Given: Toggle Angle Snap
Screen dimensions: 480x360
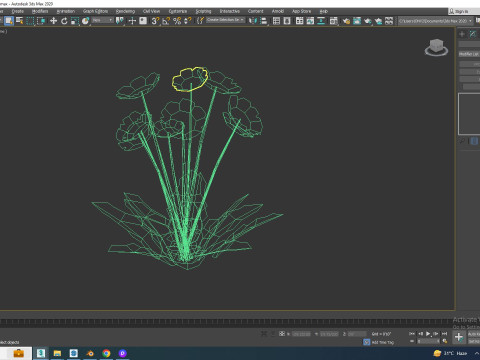Looking at the screenshot, I should pyautogui.click(x=166, y=21).
